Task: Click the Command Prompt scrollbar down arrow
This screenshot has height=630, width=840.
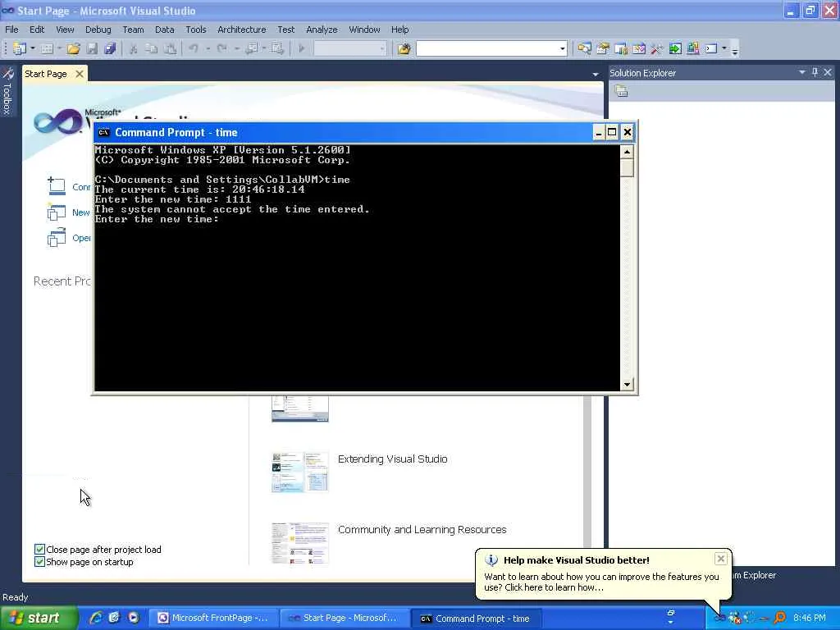Action: pos(627,384)
